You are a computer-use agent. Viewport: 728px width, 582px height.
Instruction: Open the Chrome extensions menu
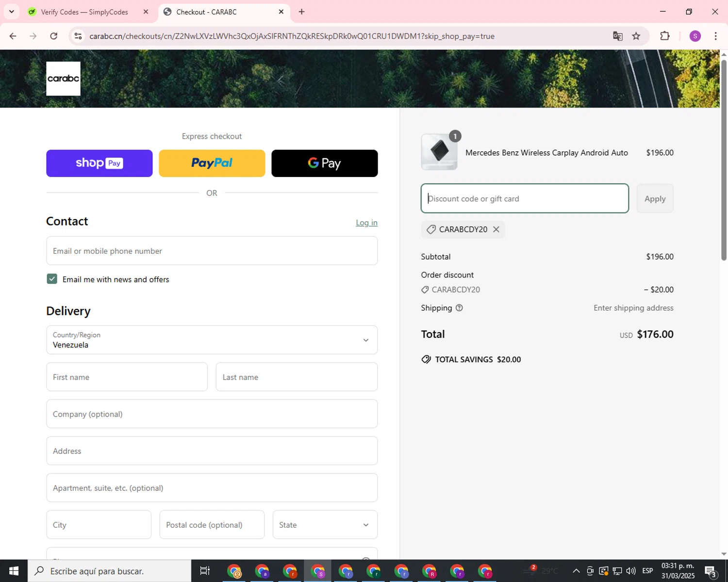tap(665, 36)
